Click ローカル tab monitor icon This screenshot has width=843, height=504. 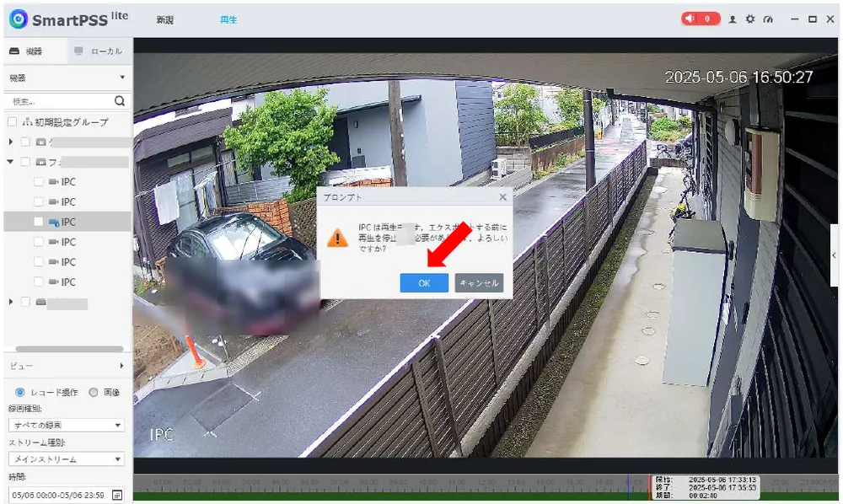pos(78,51)
